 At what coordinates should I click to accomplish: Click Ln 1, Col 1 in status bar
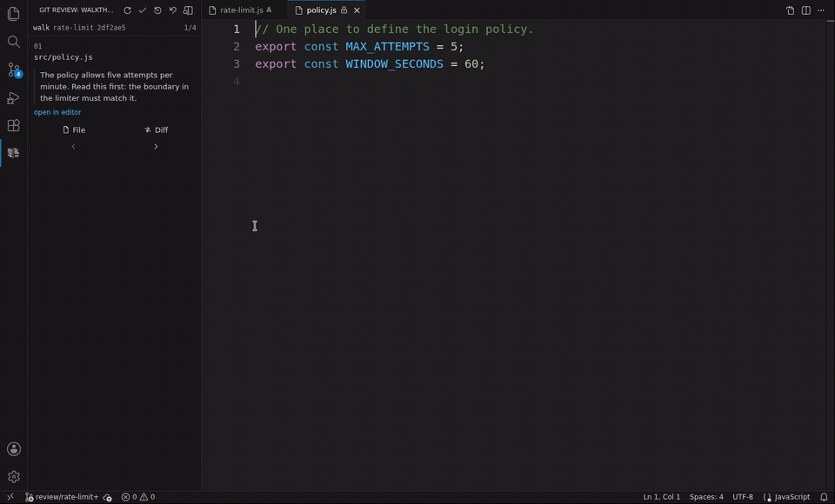click(x=661, y=496)
